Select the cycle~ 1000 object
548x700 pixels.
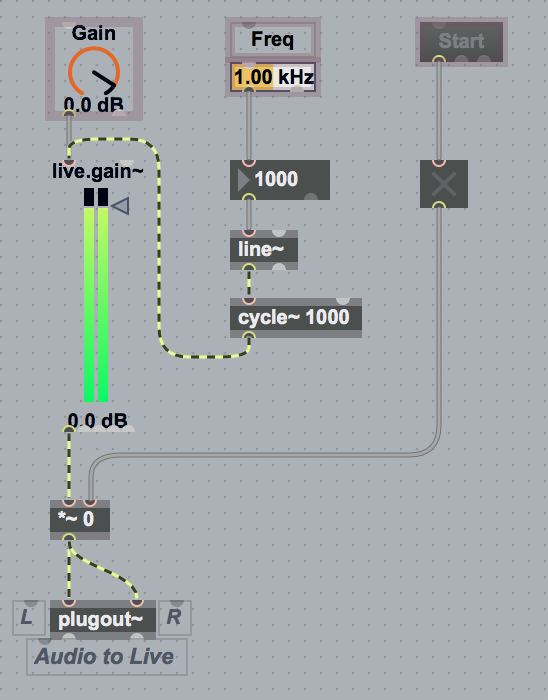point(296,317)
